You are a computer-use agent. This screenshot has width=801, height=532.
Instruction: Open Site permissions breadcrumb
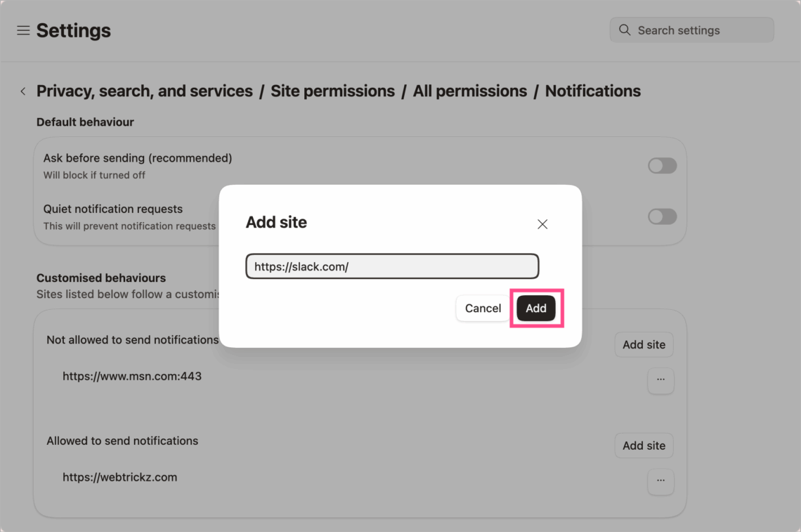(332, 91)
